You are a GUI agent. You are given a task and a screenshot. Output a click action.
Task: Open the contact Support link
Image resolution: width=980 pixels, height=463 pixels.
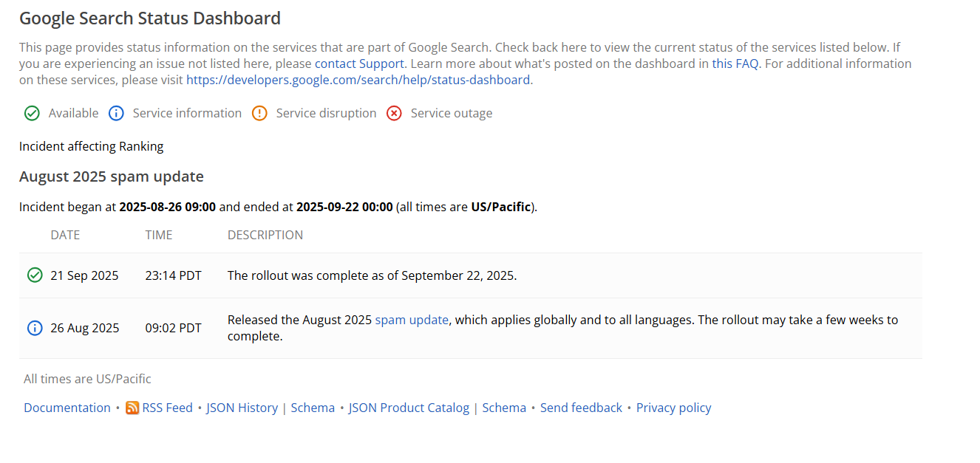[359, 64]
